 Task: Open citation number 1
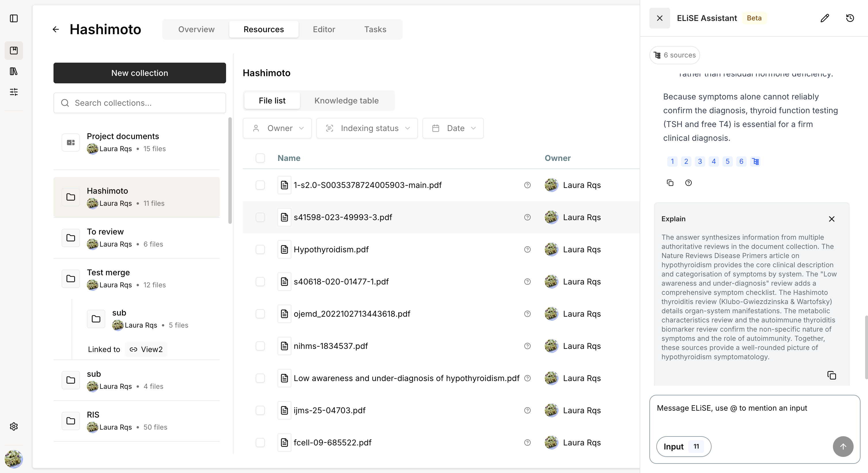pos(672,161)
